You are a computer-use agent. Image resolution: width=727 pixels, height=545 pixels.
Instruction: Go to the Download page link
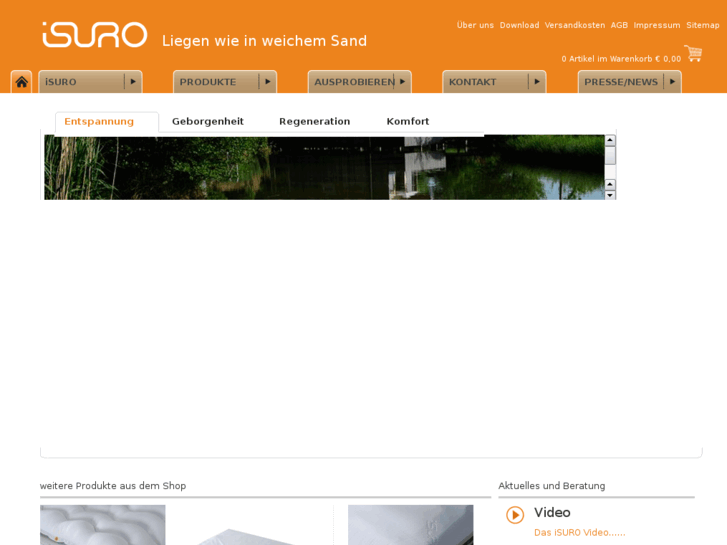519,25
